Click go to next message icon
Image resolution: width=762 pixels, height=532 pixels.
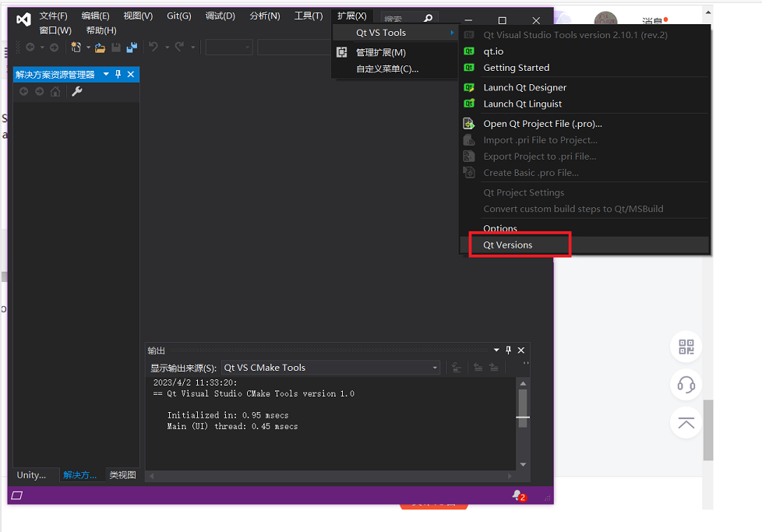[494, 368]
